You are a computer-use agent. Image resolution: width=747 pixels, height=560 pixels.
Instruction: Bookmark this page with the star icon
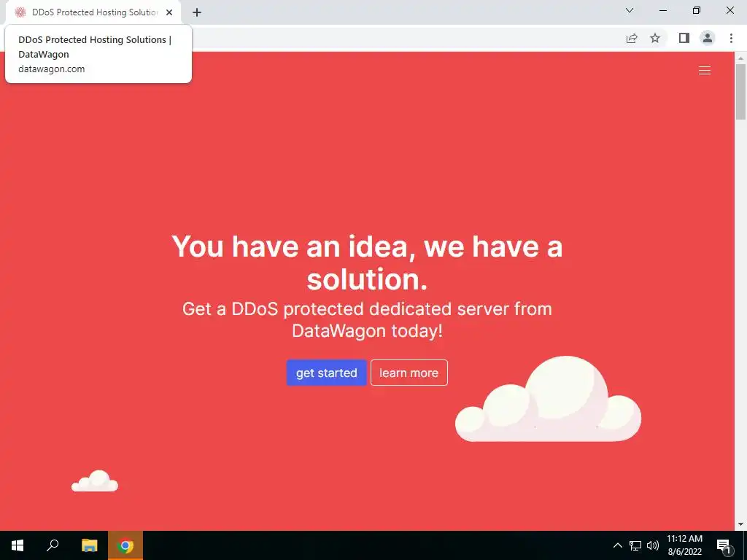(655, 38)
